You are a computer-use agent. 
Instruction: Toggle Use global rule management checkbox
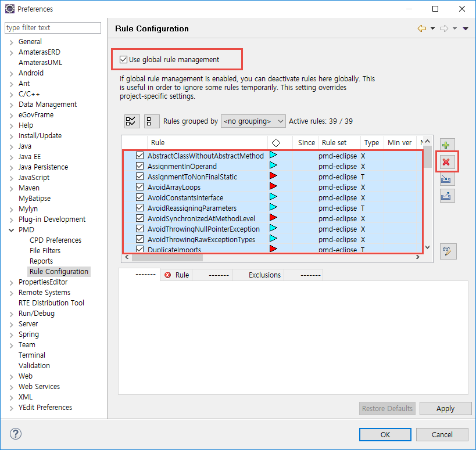pos(123,59)
